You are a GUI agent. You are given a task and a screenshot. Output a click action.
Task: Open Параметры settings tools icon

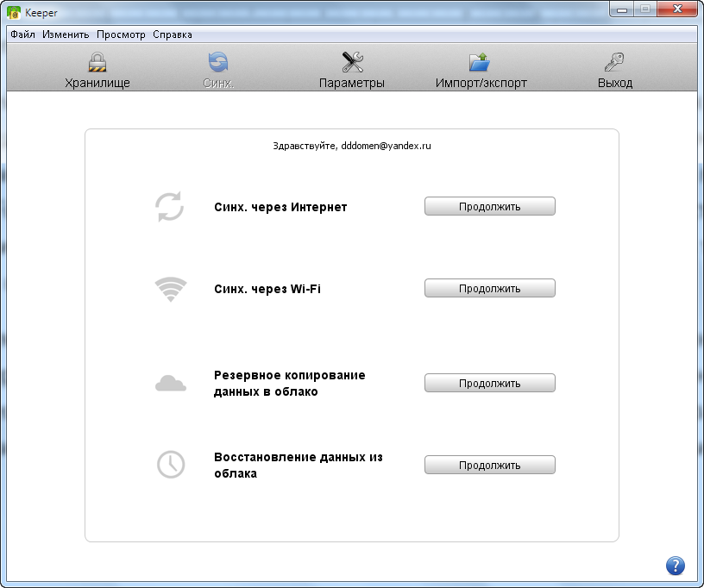(x=352, y=62)
